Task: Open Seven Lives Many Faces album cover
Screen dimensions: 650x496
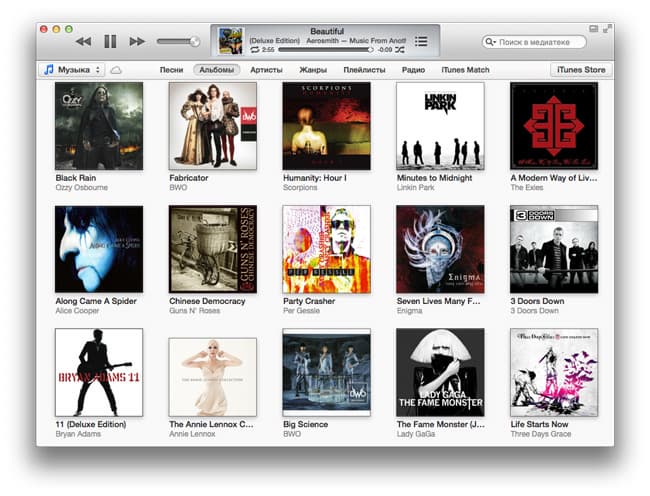Action: point(440,249)
